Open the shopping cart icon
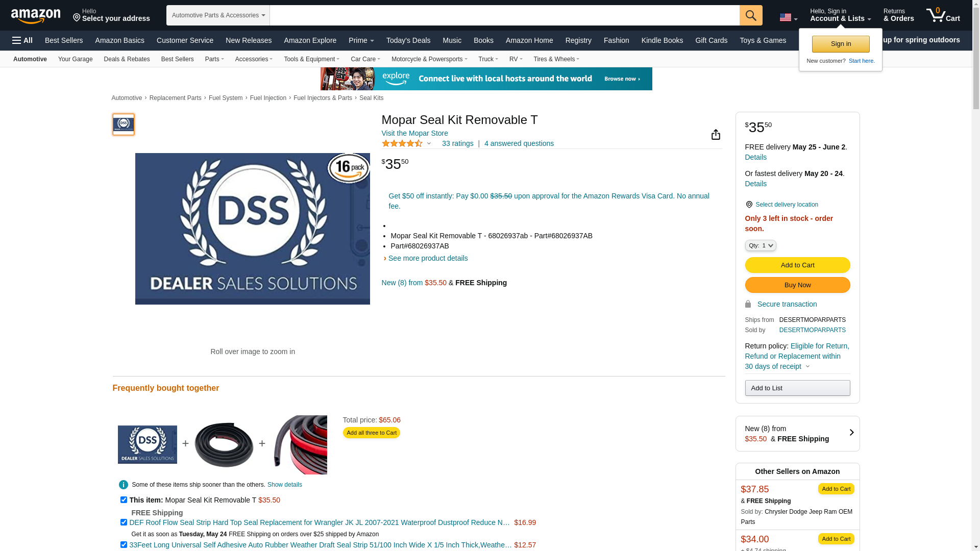This screenshot has height=551, width=980. [943, 15]
